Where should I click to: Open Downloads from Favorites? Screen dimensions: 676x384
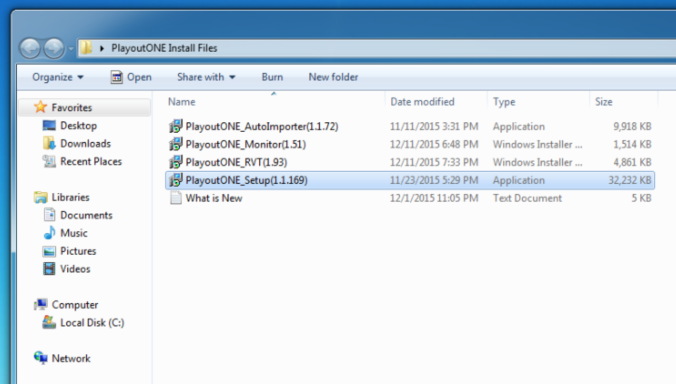[85, 144]
